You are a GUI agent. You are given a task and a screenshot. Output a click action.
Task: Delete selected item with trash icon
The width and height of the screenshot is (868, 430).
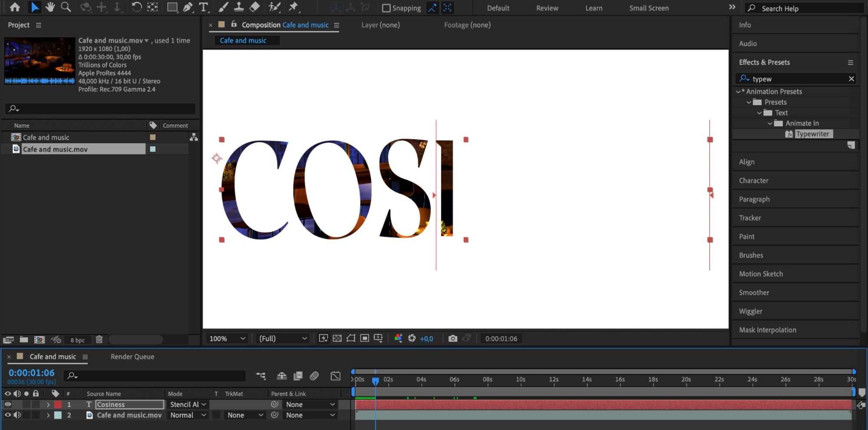[99, 340]
